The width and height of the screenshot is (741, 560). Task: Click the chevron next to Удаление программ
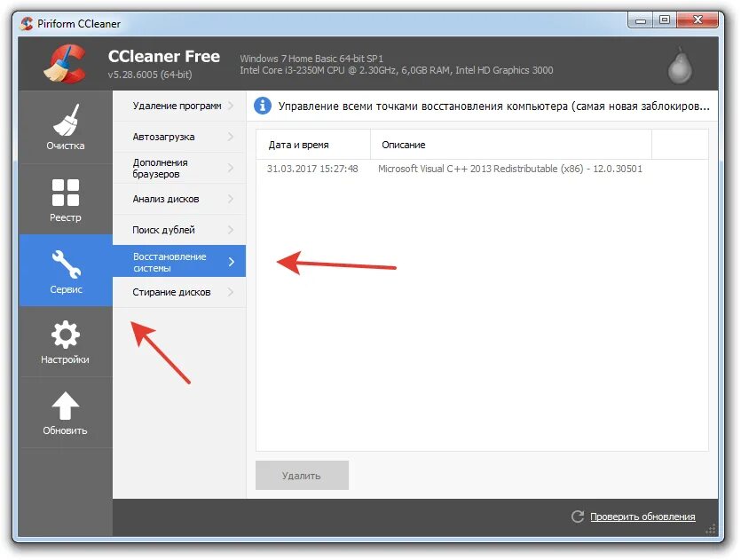[231, 106]
